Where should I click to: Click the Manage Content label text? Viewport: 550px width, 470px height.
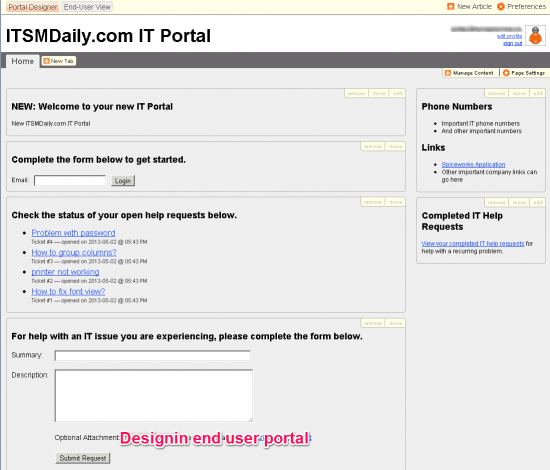tap(473, 73)
